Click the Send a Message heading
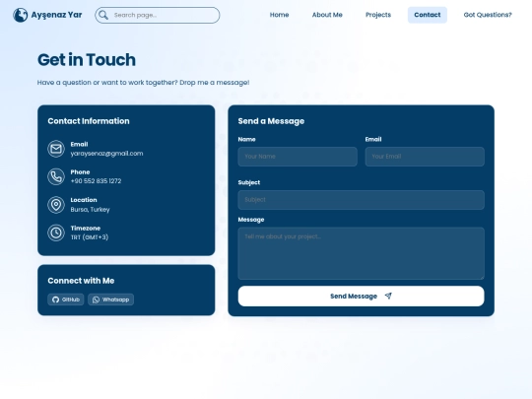Screen dimensions: 532x399 pos(271,121)
